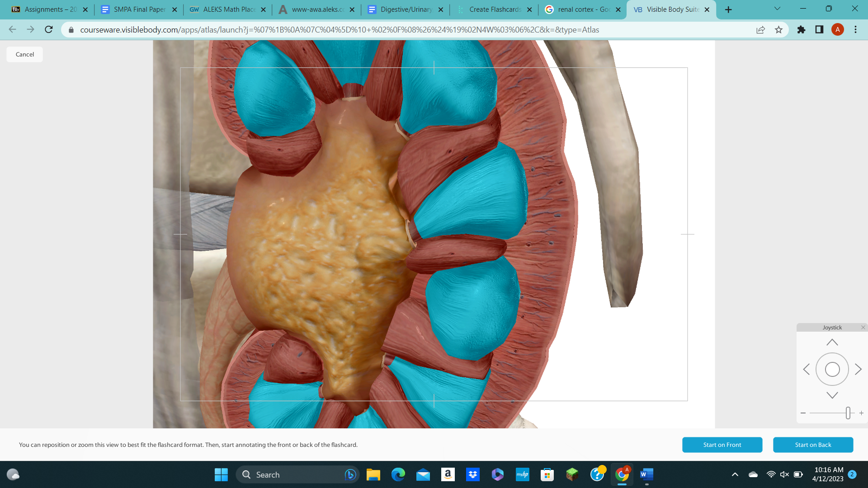868x488 pixels.
Task: Close the Joystick panel
Action: click(863, 327)
